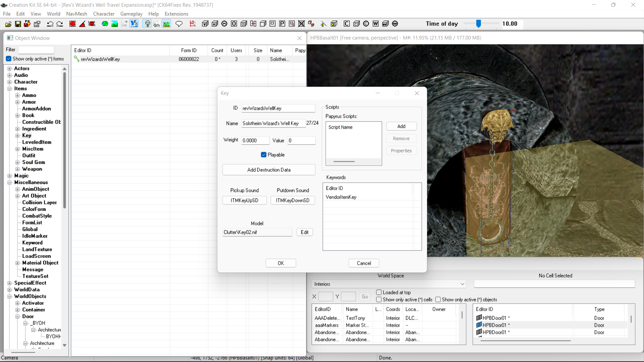Image resolution: width=644 pixels, height=362 pixels.
Task: Click the crossed-out box toolbar icon
Action: [302, 24]
